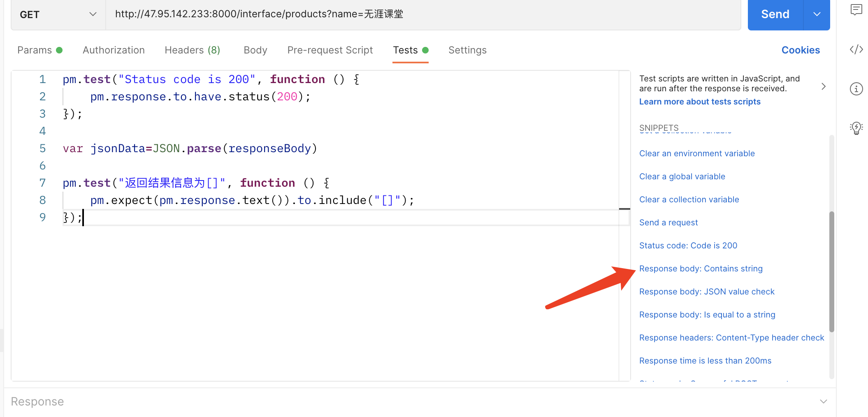
Task: Open the Cookies link
Action: (801, 50)
